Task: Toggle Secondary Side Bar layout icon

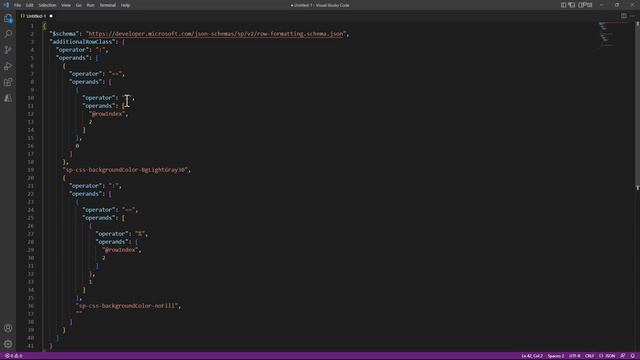Action: click(581, 5)
